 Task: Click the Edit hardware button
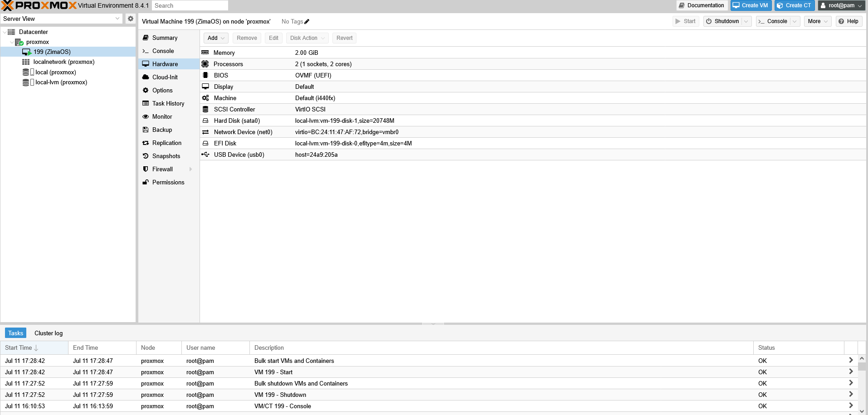click(273, 38)
